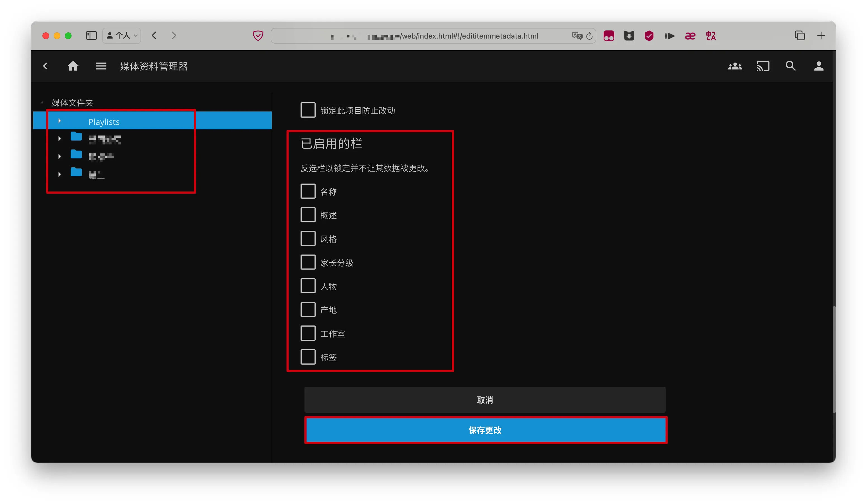Toggle Safari sidebar icon

pos(91,35)
